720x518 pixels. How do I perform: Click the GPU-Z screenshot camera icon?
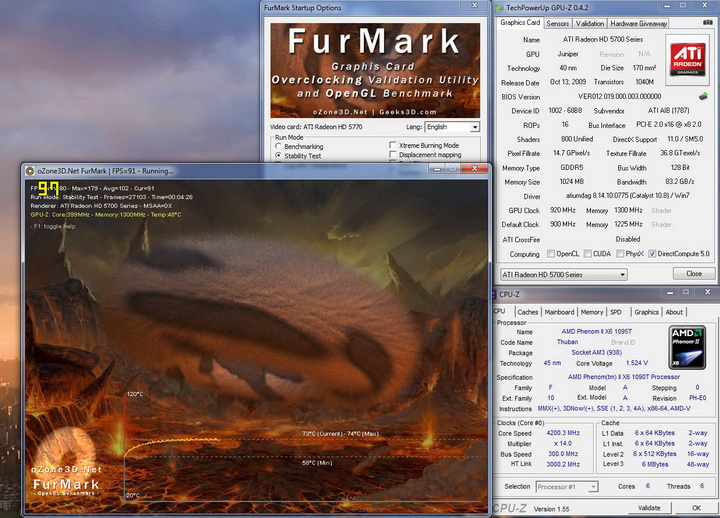click(708, 22)
